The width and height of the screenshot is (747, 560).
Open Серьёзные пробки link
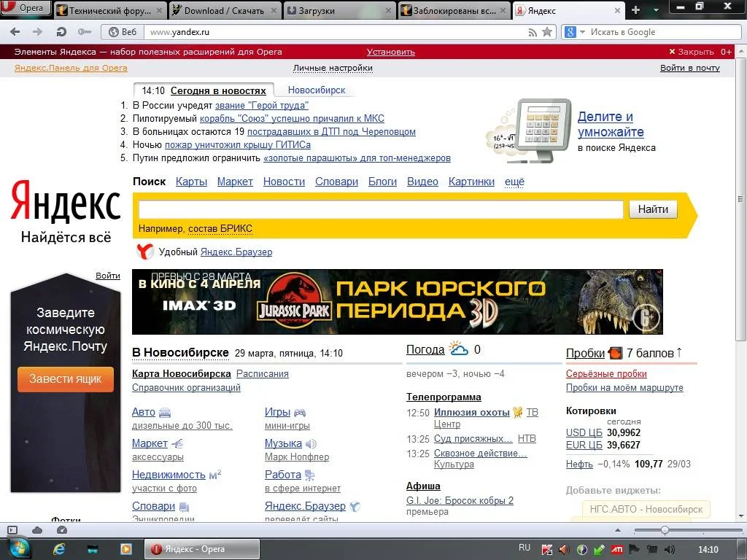(x=606, y=374)
